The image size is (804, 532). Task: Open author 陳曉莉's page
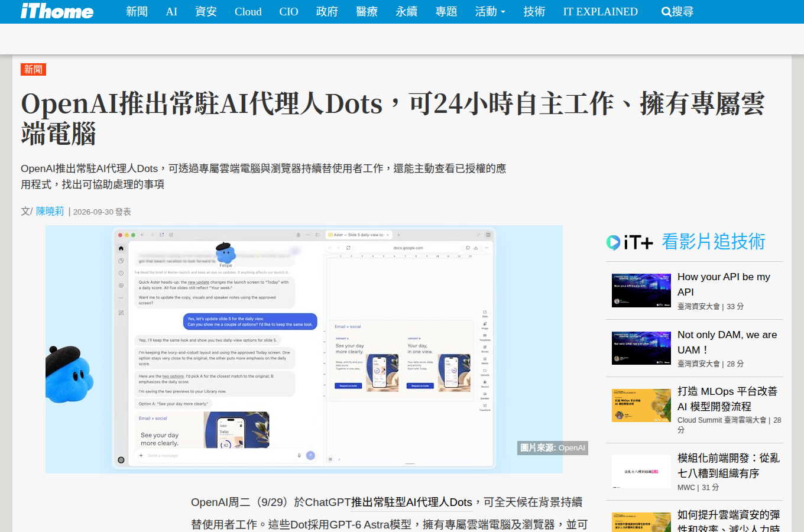pyautogui.click(x=50, y=211)
